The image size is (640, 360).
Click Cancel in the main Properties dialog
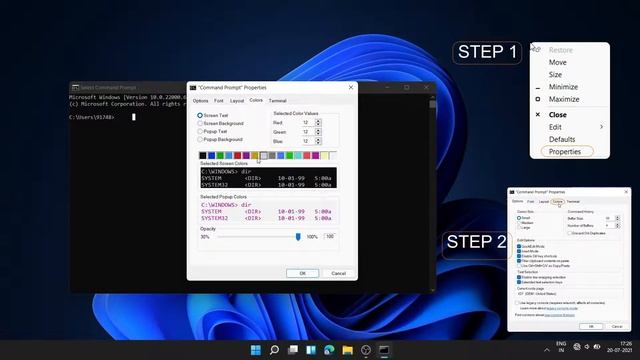338,273
